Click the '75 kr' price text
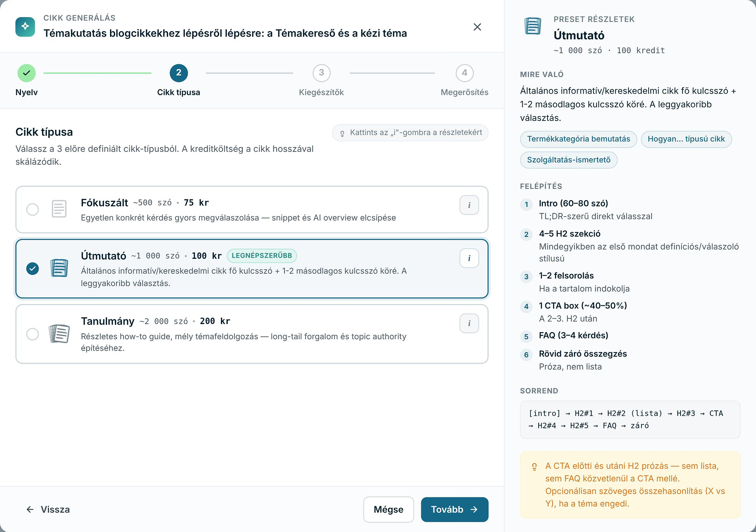This screenshot has height=532, width=756. [196, 203]
